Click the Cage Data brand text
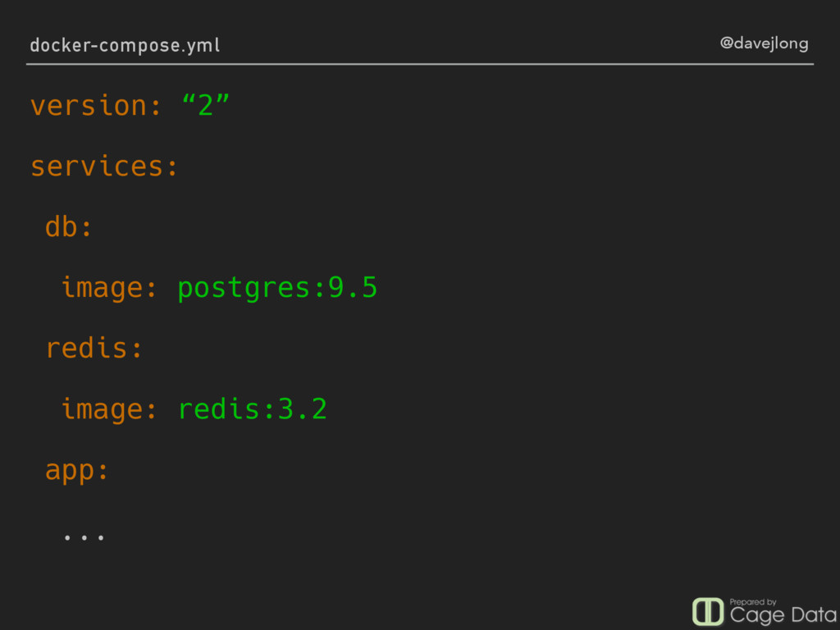The width and height of the screenshot is (840, 630). point(783,616)
